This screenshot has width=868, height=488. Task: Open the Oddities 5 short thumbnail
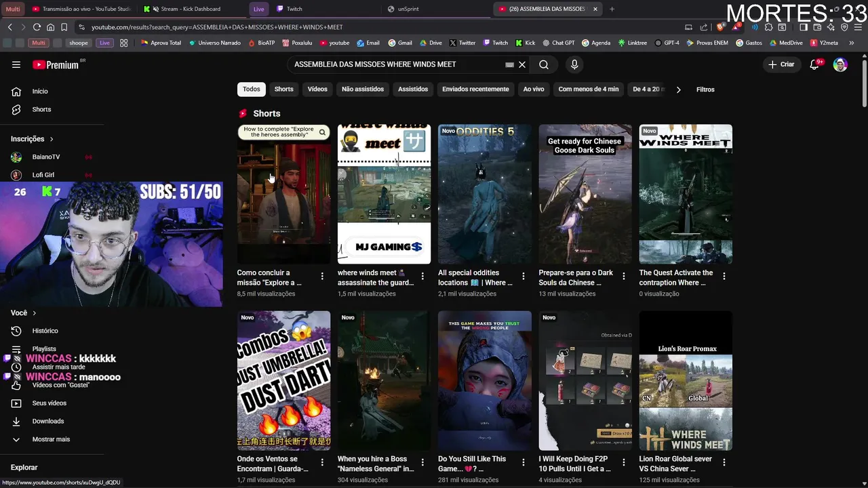[484, 194]
